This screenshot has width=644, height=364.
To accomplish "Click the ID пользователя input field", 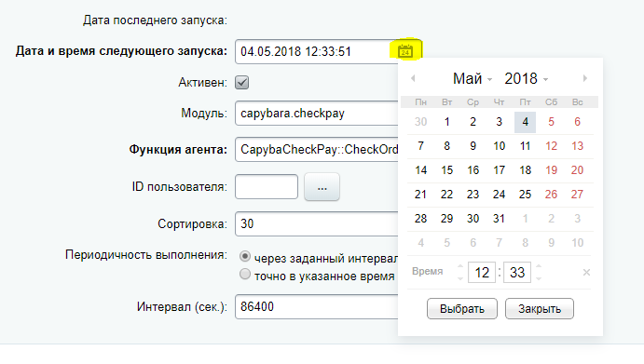I will tap(267, 187).
